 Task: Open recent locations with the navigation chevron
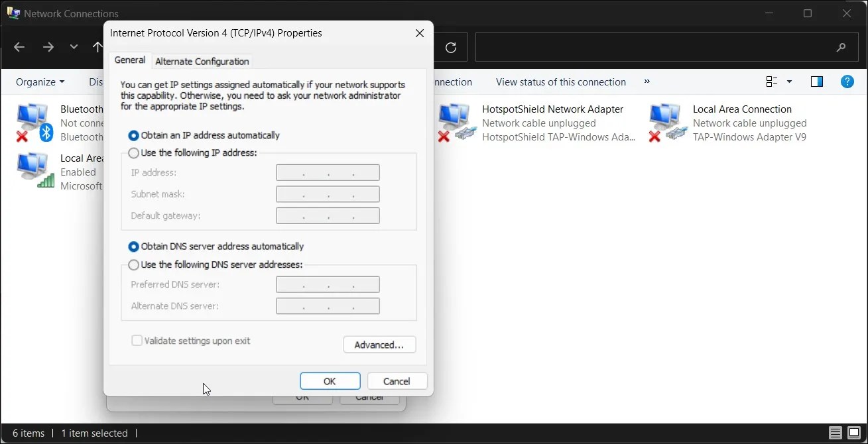pyautogui.click(x=74, y=47)
